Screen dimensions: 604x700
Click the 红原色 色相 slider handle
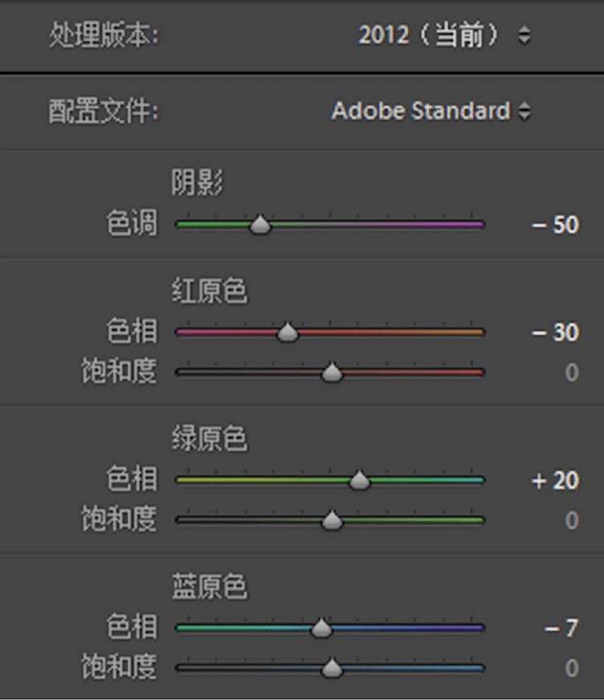288,332
